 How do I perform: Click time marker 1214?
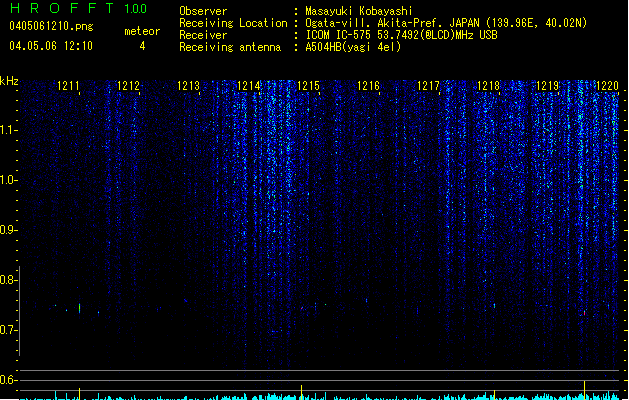click(248, 86)
